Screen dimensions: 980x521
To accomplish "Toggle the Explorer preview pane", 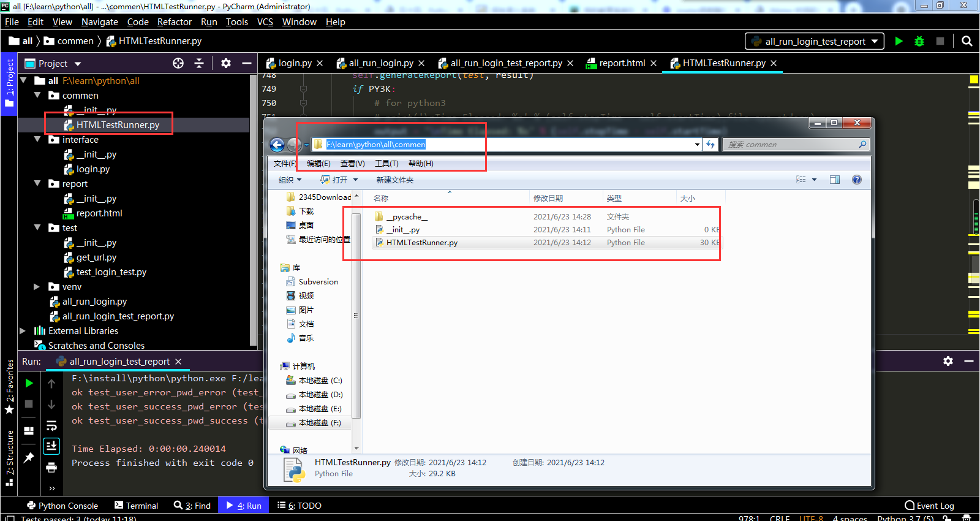I will 835,180.
